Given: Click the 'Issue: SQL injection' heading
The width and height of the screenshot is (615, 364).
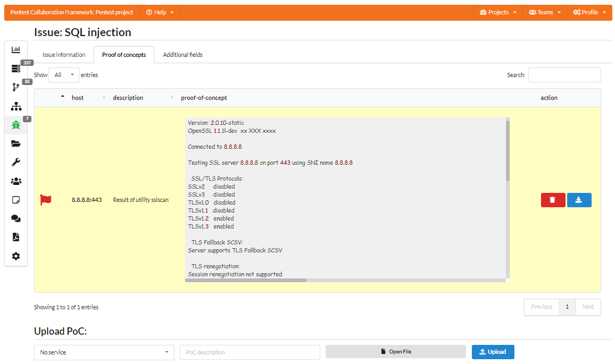Looking at the screenshot, I should click(x=82, y=32).
